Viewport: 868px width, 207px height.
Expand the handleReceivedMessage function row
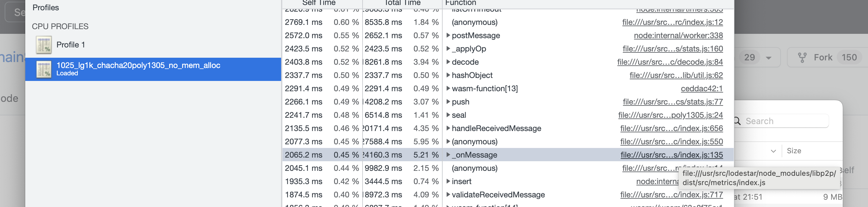449,128
